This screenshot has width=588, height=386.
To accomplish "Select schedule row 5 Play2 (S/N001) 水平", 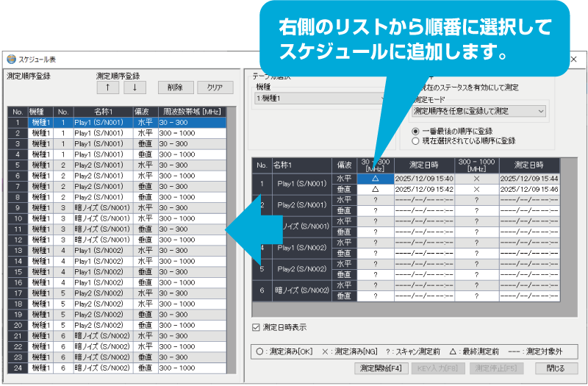I will 117,165.
